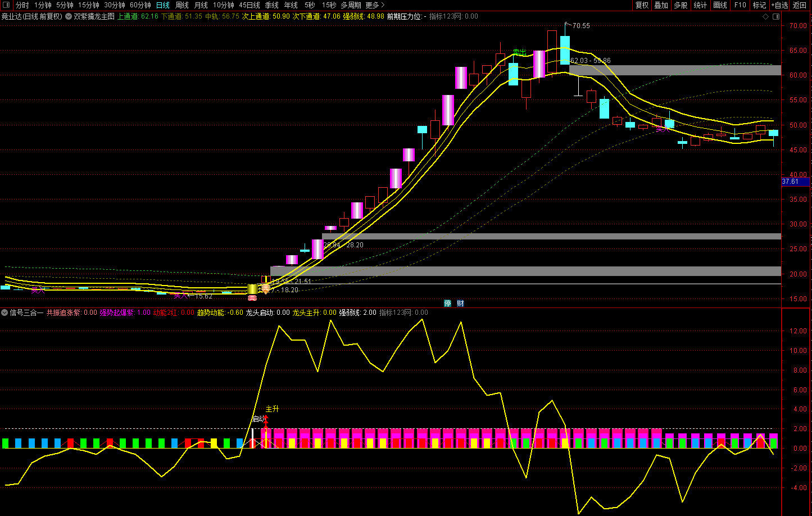
Task: Expand the 更多 periods menu
Action: pos(375,5)
